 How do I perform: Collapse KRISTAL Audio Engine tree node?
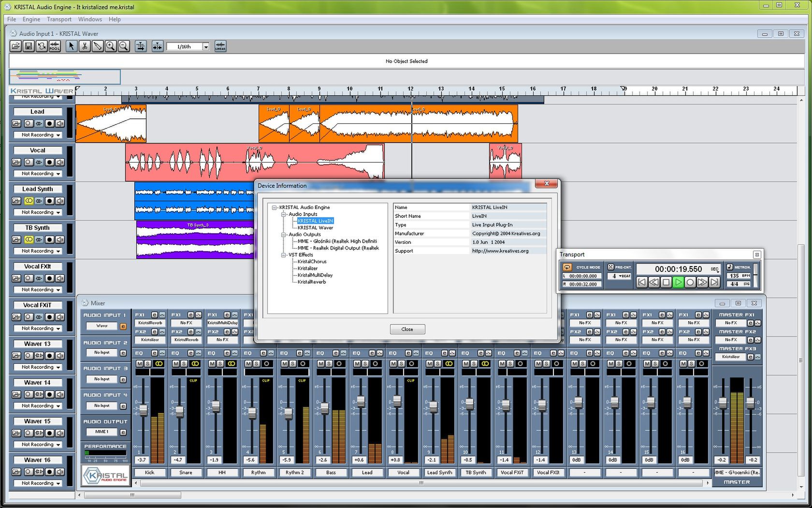274,208
